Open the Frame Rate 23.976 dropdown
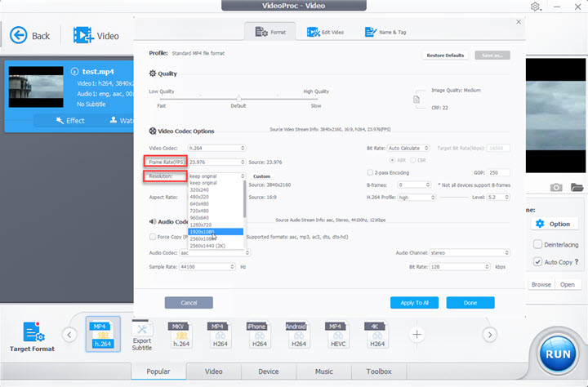 216,162
